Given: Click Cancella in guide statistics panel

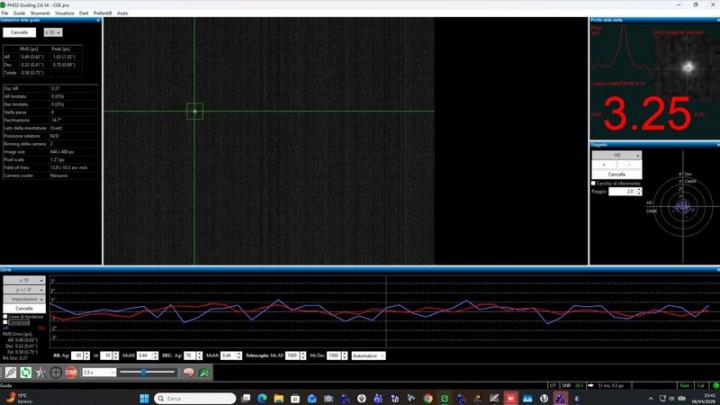Looking at the screenshot, I should 20,32.
